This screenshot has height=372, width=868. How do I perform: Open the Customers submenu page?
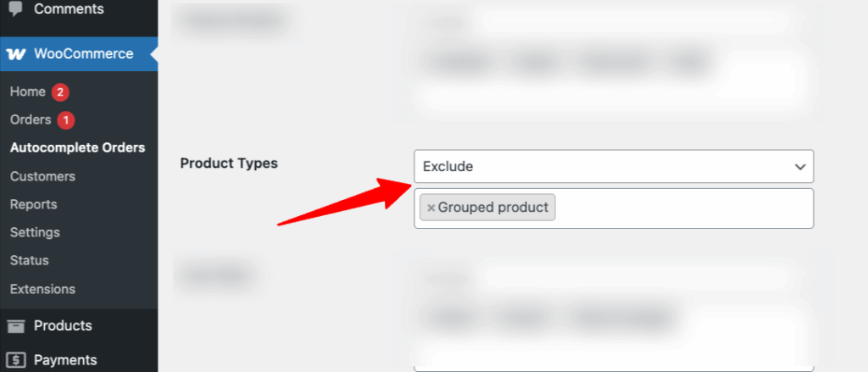pyautogui.click(x=42, y=176)
